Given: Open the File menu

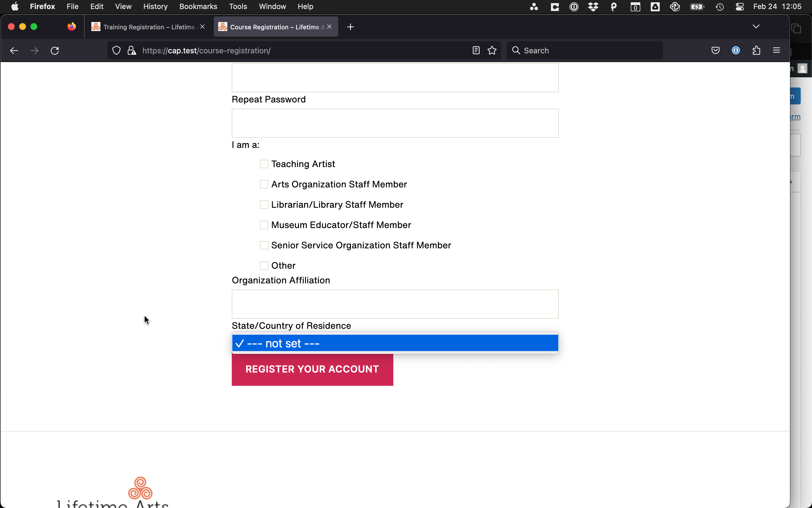Looking at the screenshot, I should [x=72, y=7].
